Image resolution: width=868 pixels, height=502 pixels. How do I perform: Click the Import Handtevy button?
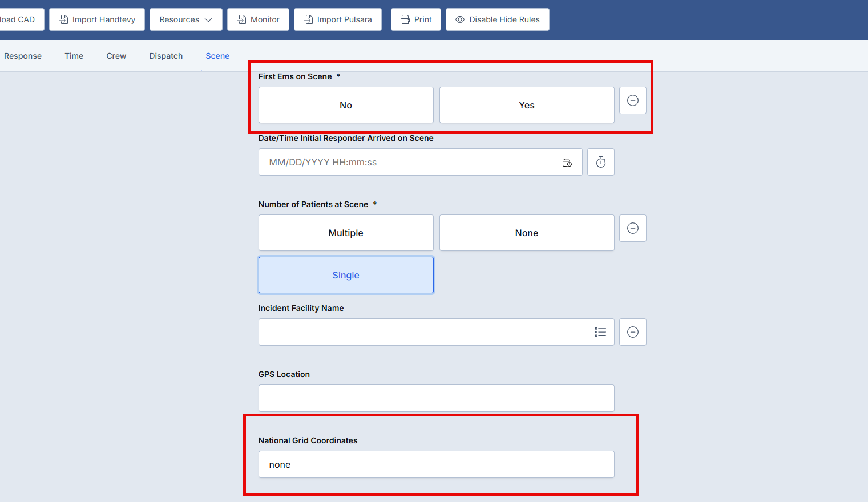(x=97, y=19)
